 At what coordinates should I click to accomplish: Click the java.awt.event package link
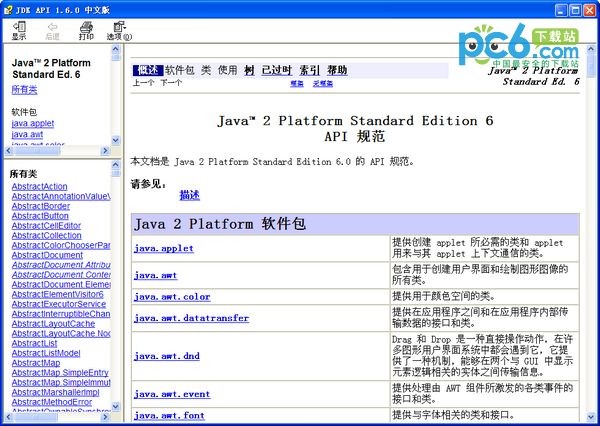(x=172, y=394)
